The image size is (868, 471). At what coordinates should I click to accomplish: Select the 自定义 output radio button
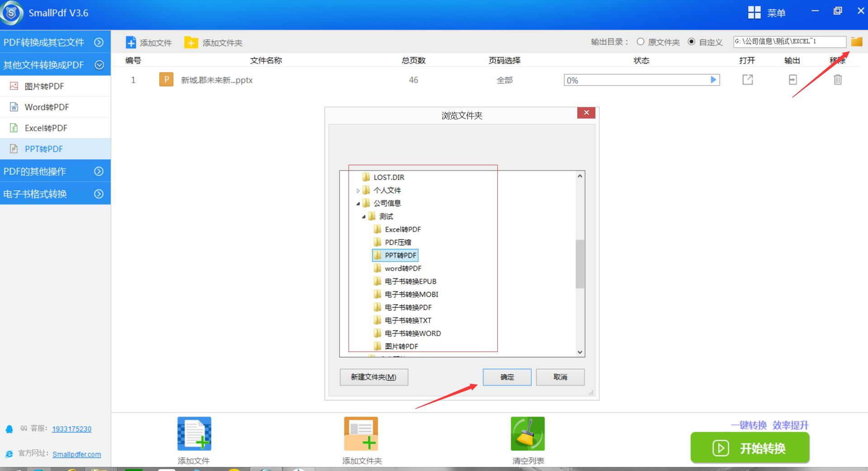click(x=691, y=42)
